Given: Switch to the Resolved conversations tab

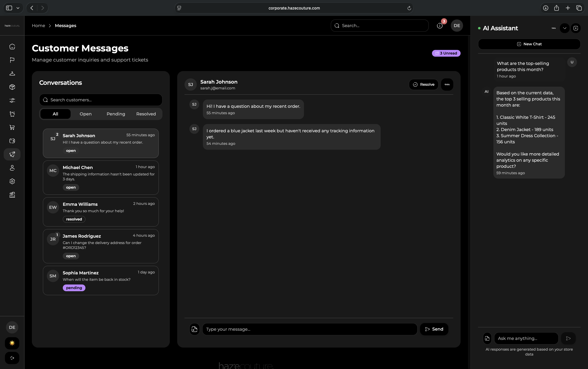Looking at the screenshot, I should coord(146,114).
